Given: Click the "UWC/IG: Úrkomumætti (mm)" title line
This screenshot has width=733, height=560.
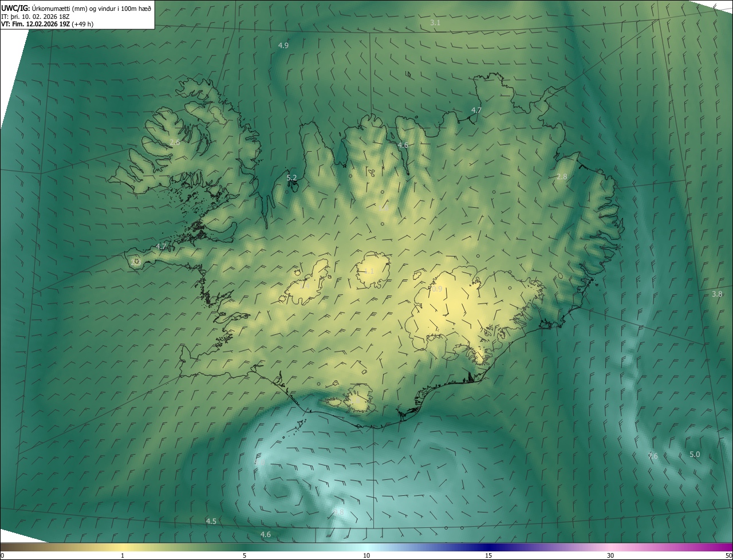Looking at the screenshot, I should click(76, 7).
